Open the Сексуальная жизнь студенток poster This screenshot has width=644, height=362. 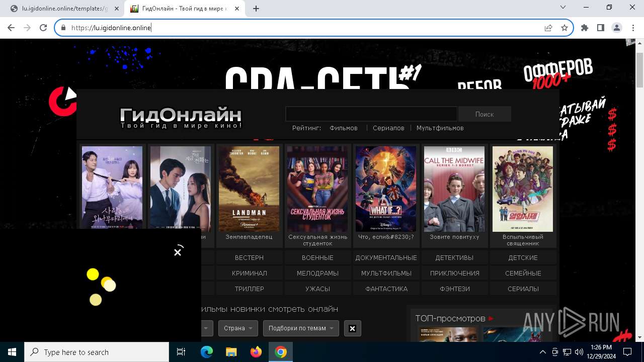coord(317,189)
